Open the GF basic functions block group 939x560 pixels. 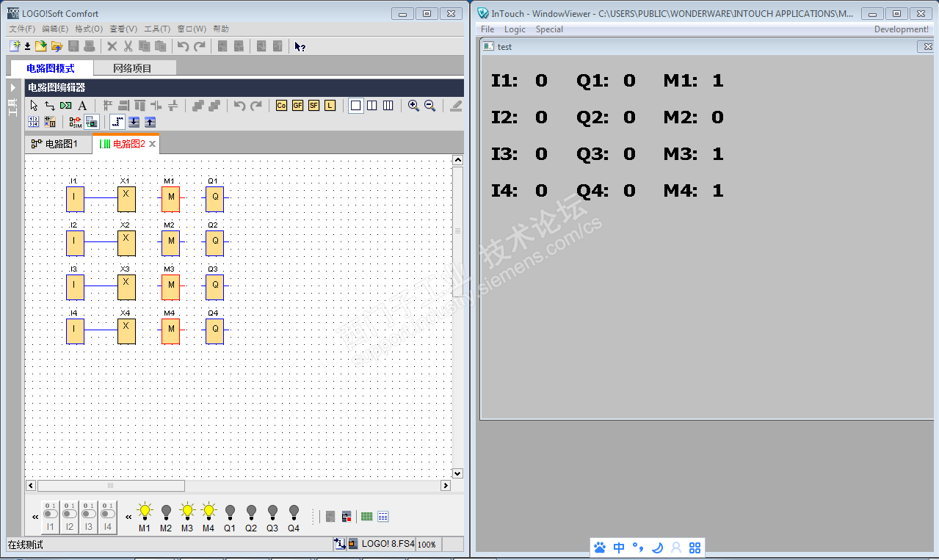[x=297, y=106]
